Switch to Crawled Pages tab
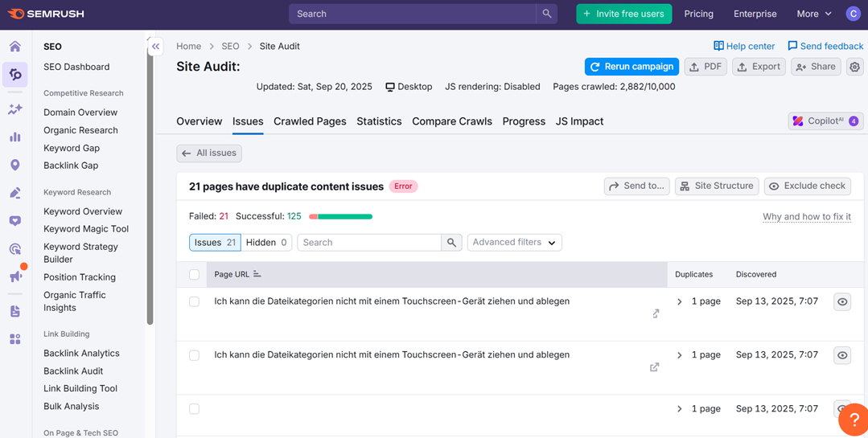868x438 pixels. tap(310, 121)
